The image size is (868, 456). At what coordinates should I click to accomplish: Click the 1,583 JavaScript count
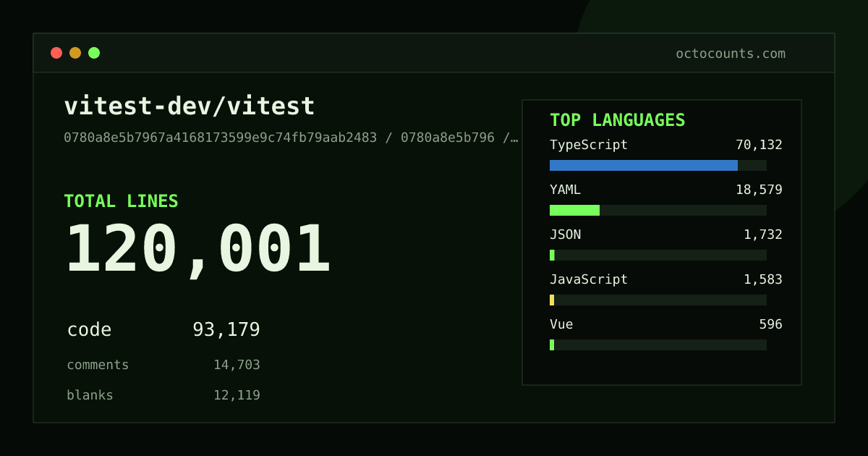(763, 279)
